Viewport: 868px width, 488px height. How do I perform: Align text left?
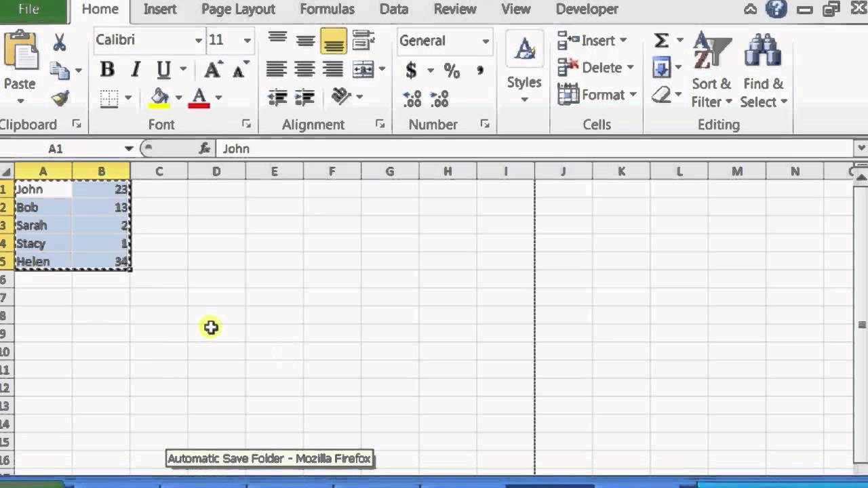coord(276,68)
